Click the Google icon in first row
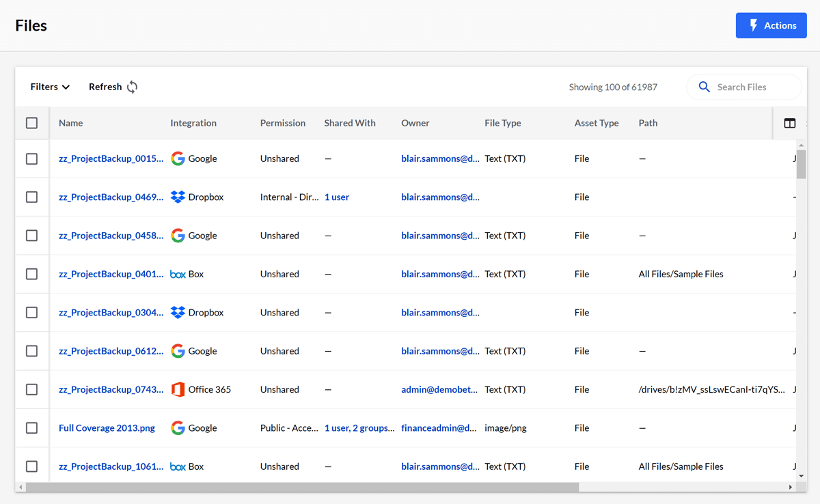 tap(178, 158)
